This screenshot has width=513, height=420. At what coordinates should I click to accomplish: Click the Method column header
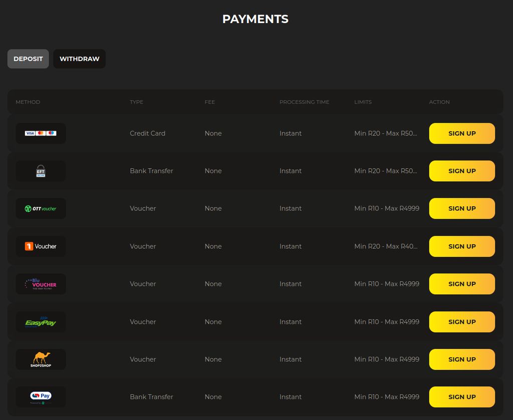click(28, 102)
